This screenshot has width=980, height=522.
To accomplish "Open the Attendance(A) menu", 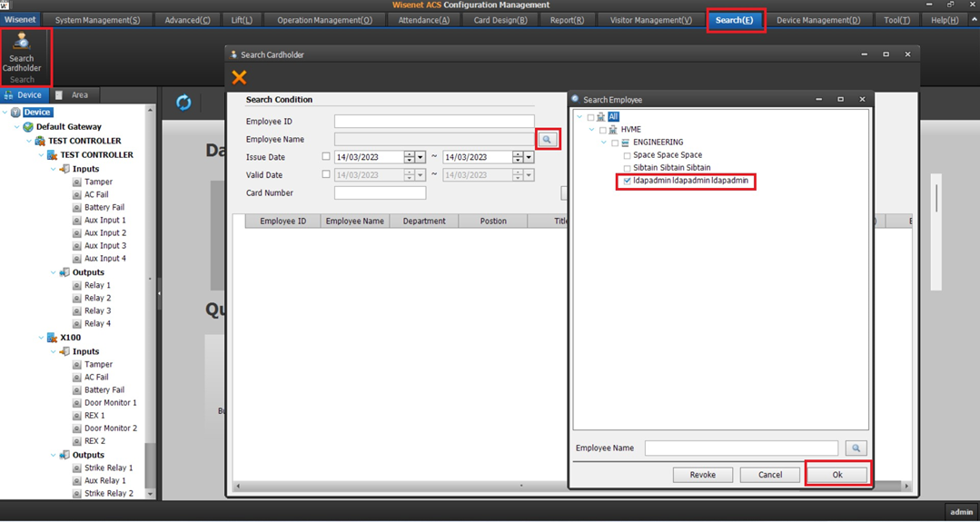I will tap(424, 20).
